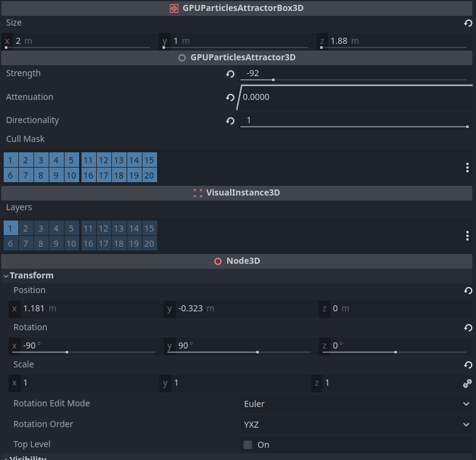Screen dimensions: 476x460
Task: Reset the Size property to default
Action: [x=467, y=23]
